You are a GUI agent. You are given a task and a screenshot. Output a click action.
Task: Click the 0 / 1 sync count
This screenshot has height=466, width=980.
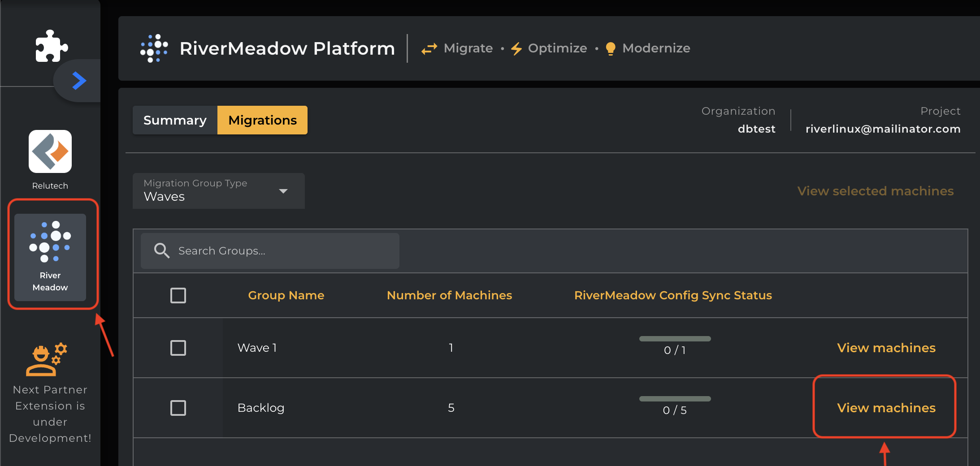click(675, 350)
